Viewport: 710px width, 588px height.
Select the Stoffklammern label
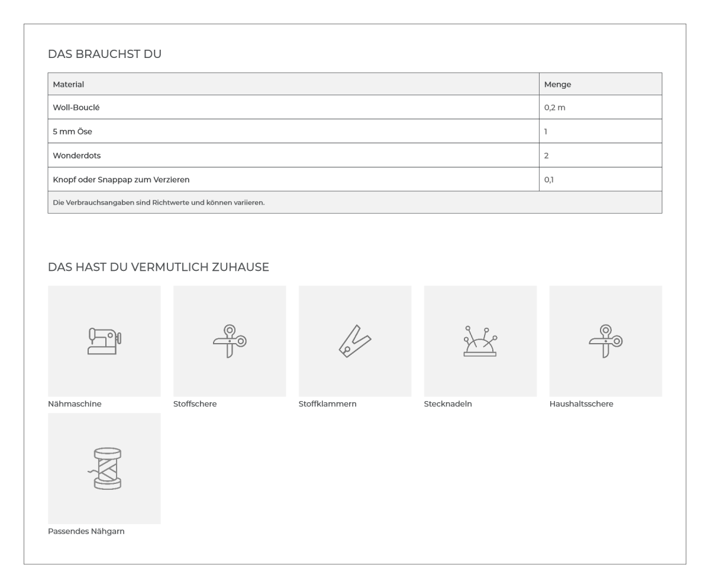tap(328, 404)
